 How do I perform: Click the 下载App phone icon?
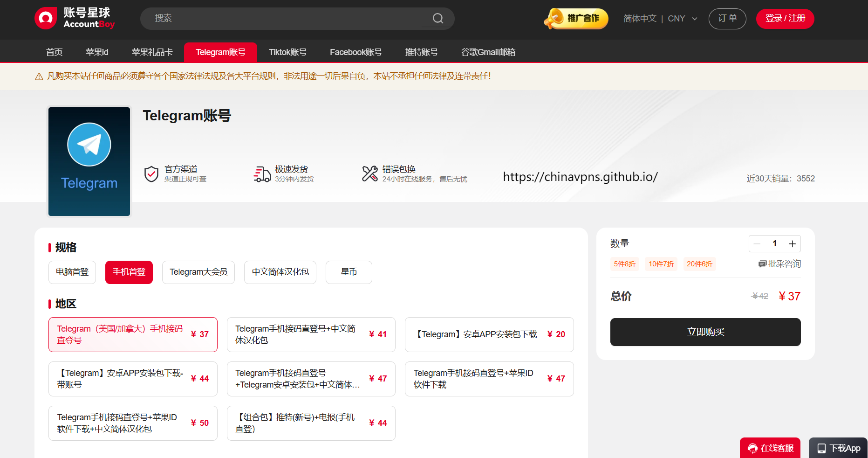pyautogui.click(x=821, y=448)
